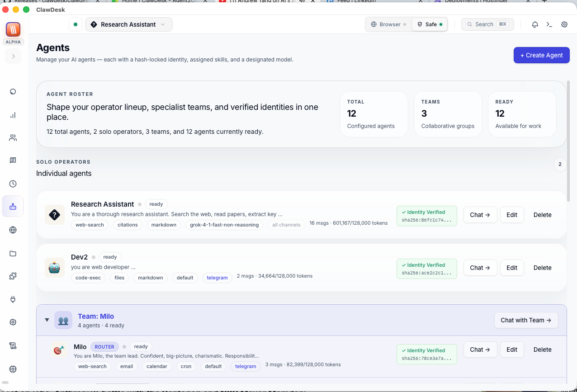Click the green status indicator button
This screenshot has width=577, height=392.
(75, 24)
